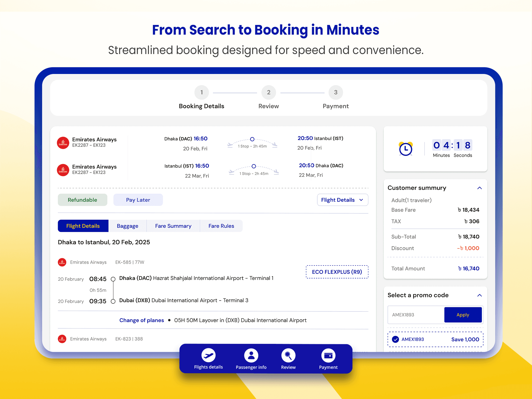Screen dimensions: 532x399
Task: Click Emirates logo on Dhaka to Istanbul flight
Action: coord(63,143)
